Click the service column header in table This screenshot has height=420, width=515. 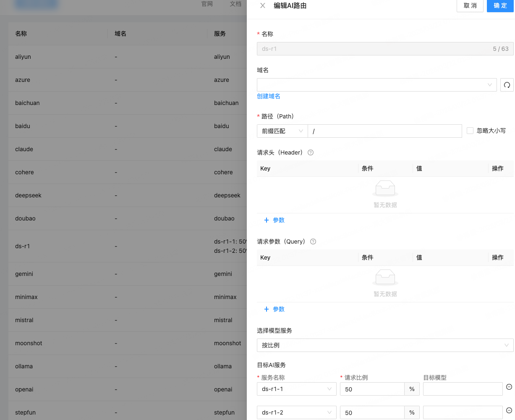227,34
